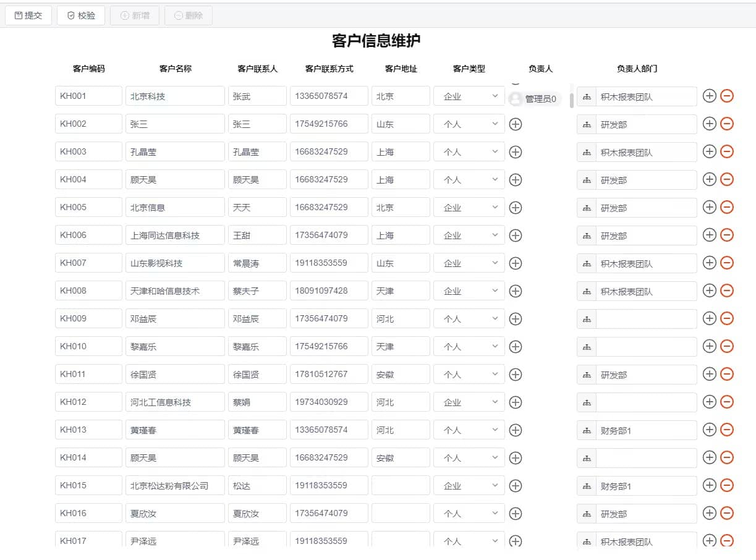This screenshot has width=756, height=560.
Task: Click column header 客户联系方式
Action: point(329,69)
